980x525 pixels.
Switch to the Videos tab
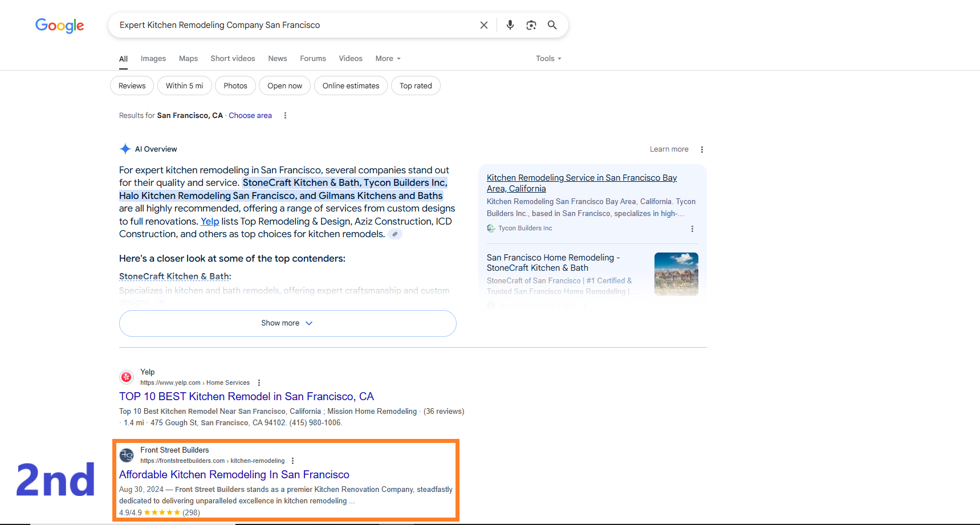[x=351, y=59]
